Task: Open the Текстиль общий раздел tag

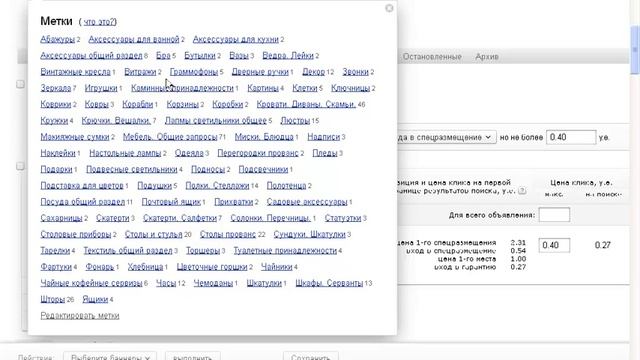Action: click(x=128, y=251)
